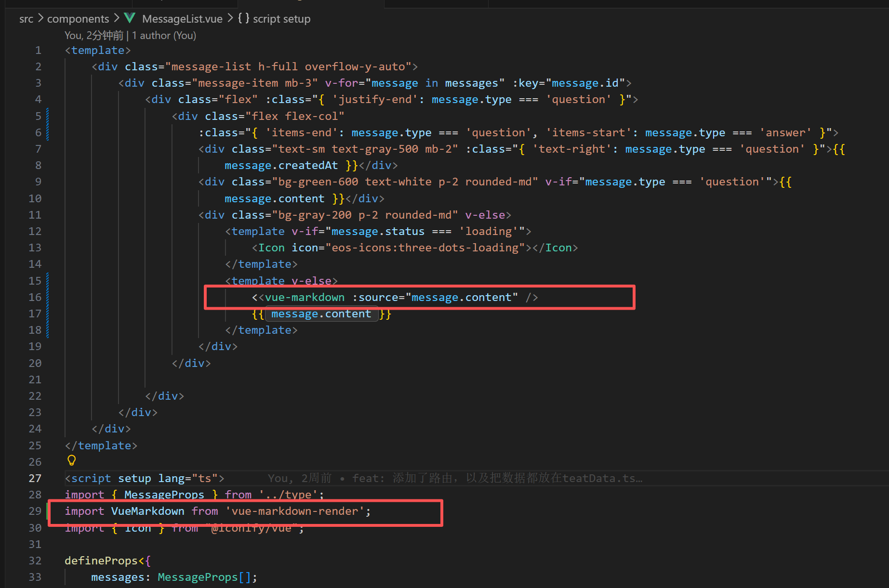This screenshot has width=889, height=588.
Task: Click message.createdAt on line 8
Action: (x=281, y=165)
